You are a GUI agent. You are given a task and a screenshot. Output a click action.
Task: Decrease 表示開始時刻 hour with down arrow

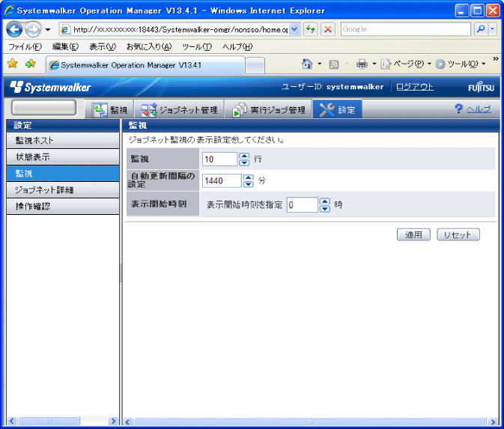pos(325,209)
